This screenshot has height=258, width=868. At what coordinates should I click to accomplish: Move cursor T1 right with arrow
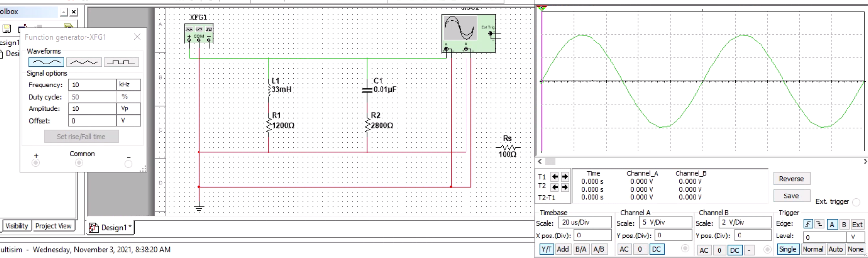click(565, 177)
